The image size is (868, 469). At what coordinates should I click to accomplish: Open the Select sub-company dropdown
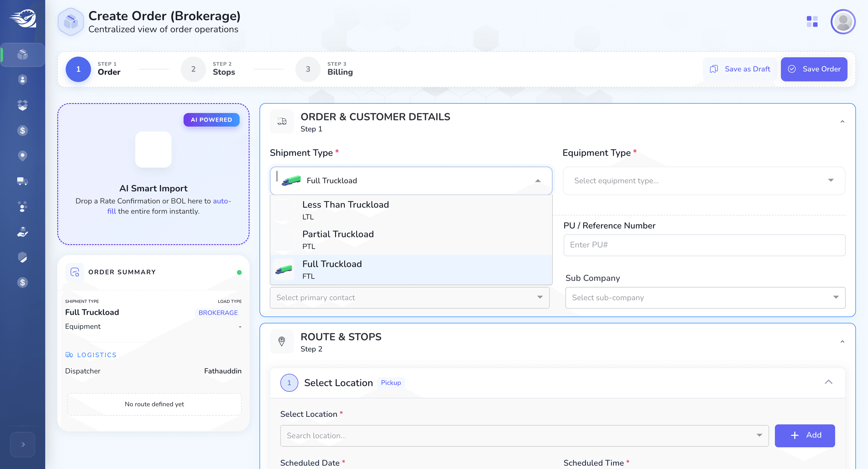(705, 297)
